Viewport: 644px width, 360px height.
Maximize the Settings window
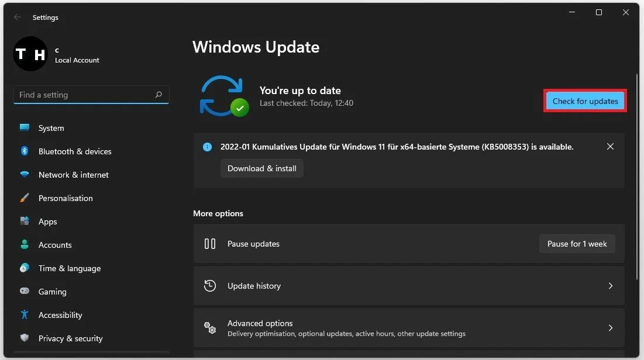599,12
